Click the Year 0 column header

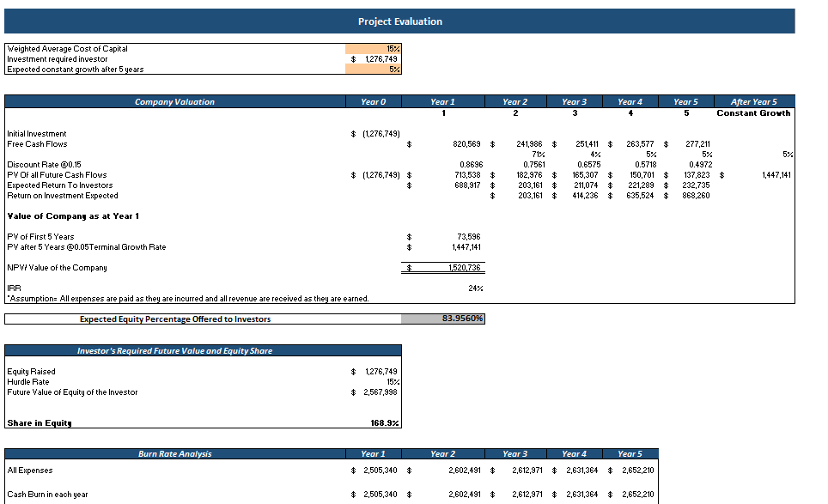click(x=373, y=101)
